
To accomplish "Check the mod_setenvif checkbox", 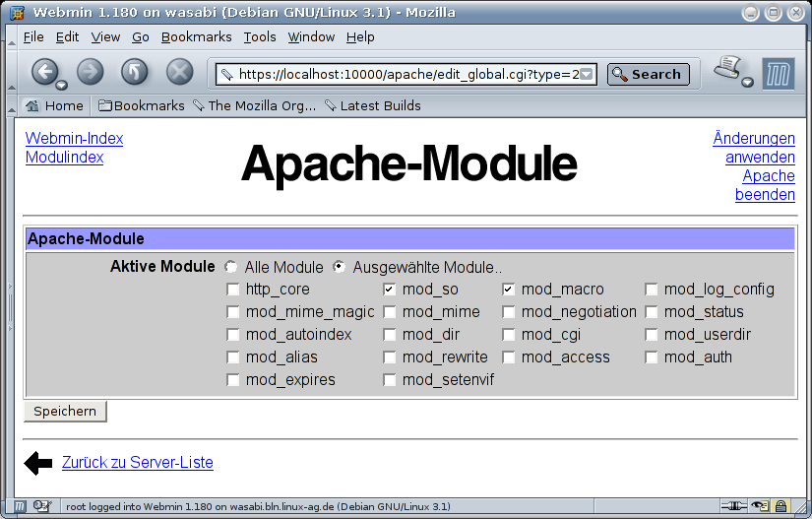I will [x=390, y=380].
